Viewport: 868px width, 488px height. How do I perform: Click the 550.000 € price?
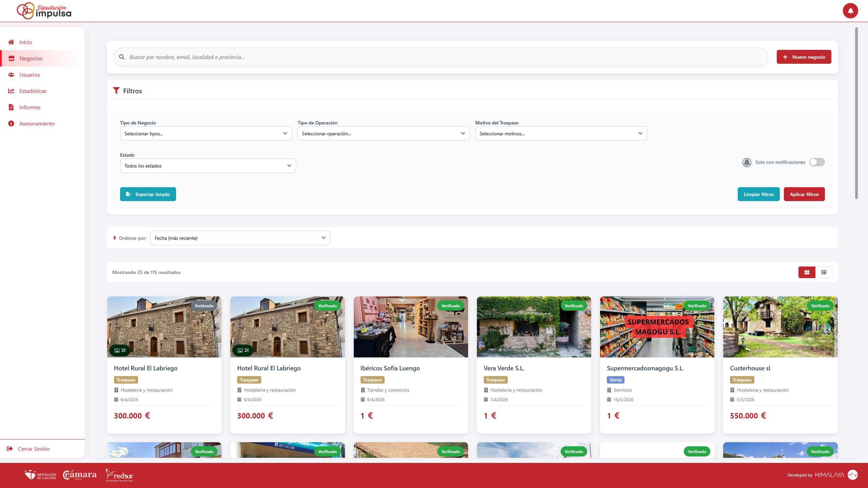tap(748, 416)
